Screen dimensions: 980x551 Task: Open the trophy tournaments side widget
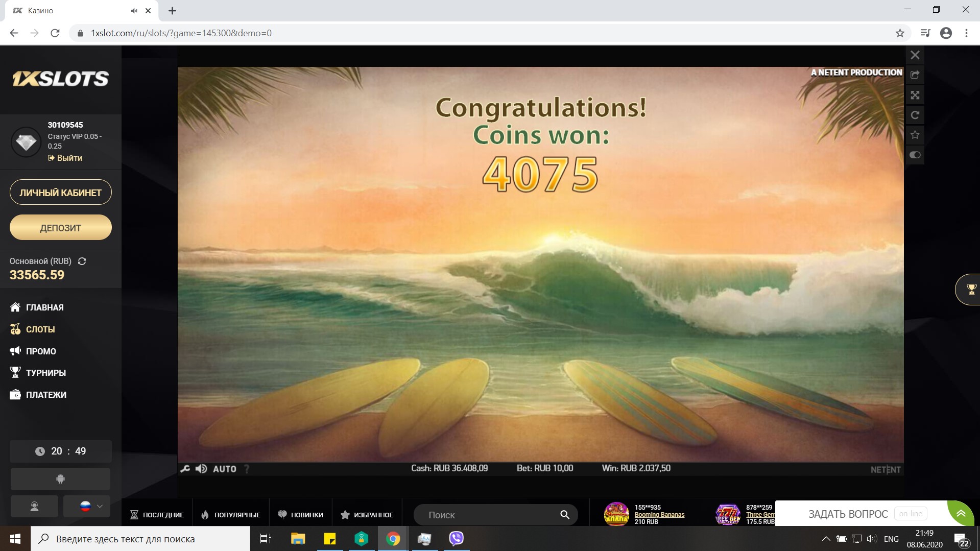(x=970, y=290)
